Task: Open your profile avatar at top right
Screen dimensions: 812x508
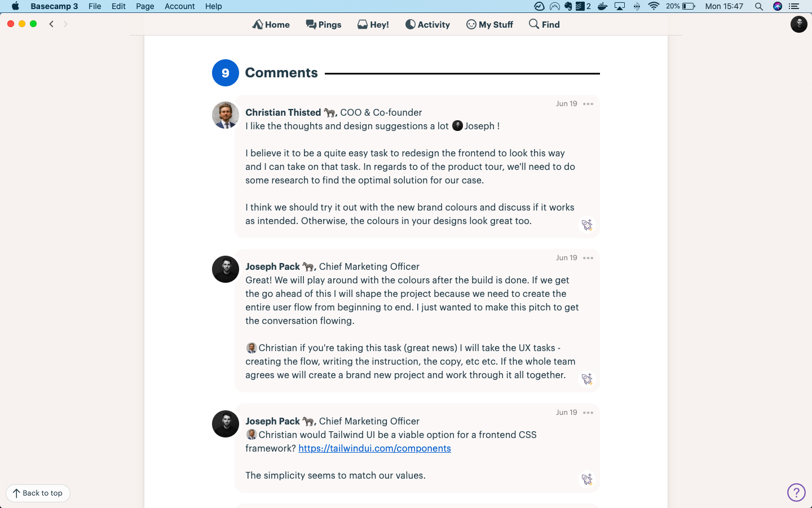Action: coord(798,24)
